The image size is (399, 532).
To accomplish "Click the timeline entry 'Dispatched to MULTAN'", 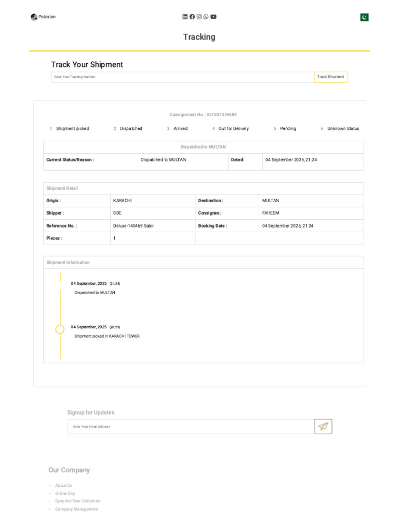I will [95, 292].
